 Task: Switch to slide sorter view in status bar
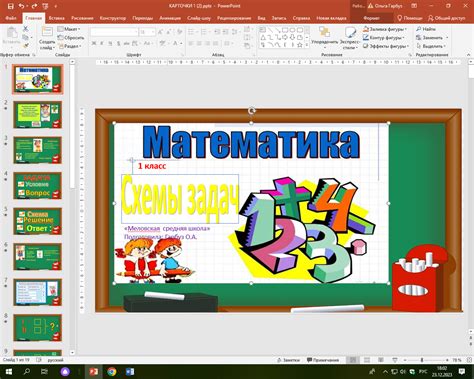pos(367,360)
